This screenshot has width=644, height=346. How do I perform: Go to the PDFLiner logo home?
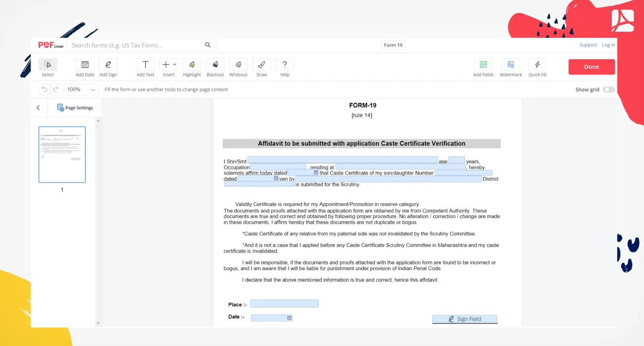(x=51, y=45)
